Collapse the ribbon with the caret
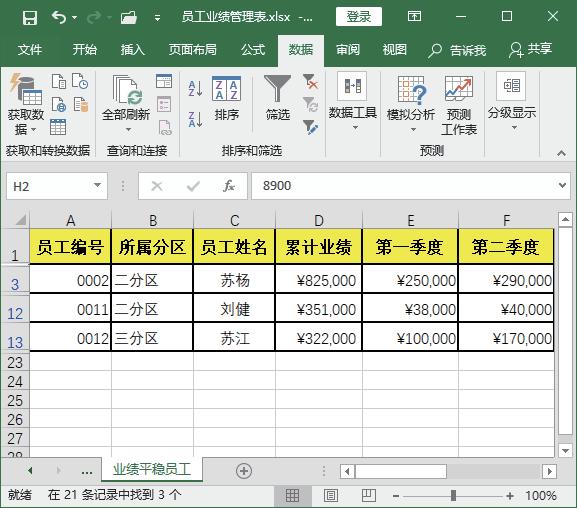 561,153
